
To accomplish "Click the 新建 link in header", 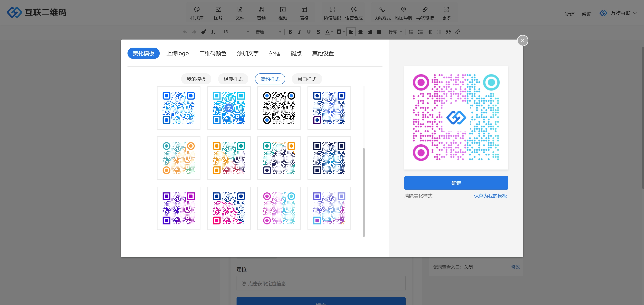I will pos(570,14).
